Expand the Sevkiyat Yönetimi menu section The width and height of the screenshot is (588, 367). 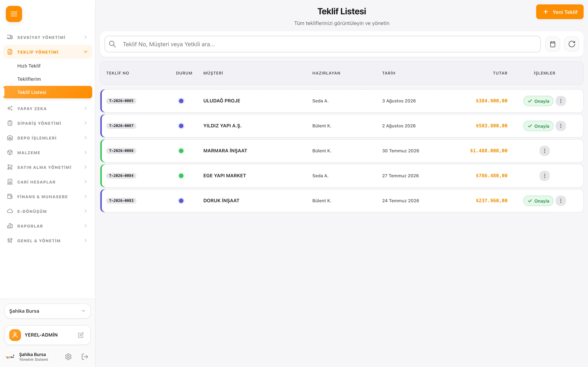click(x=48, y=37)
